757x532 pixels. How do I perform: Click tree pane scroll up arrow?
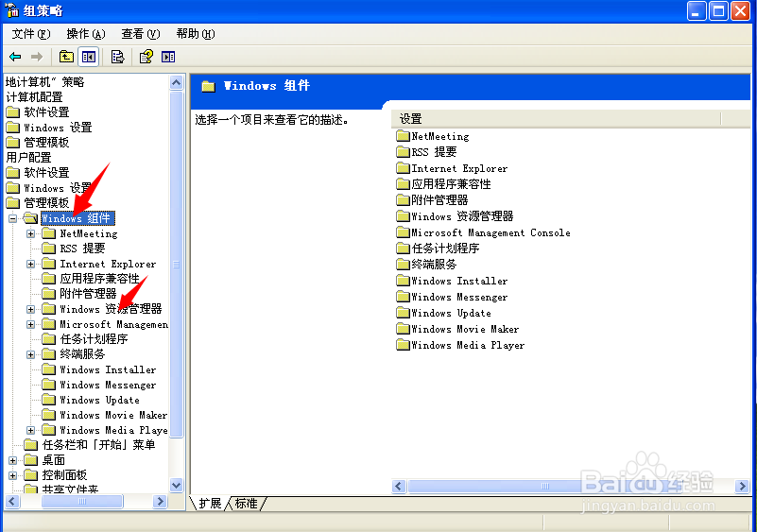click(x=176, y=82)
